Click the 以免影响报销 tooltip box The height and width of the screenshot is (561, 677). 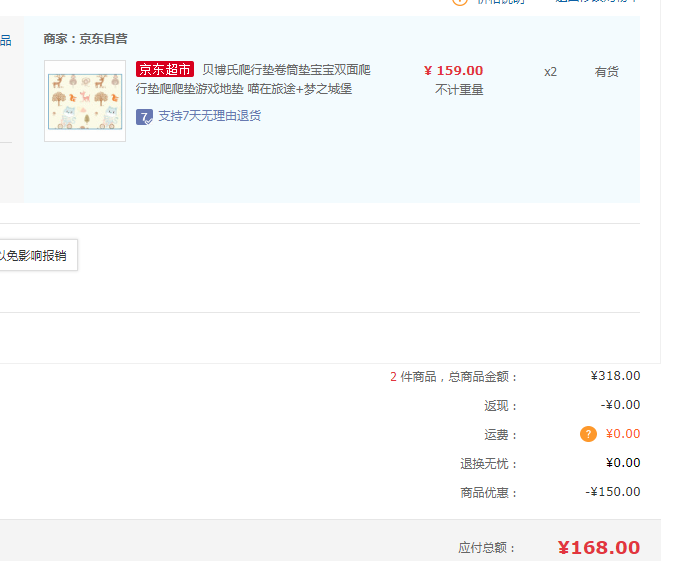coord(36,256)
